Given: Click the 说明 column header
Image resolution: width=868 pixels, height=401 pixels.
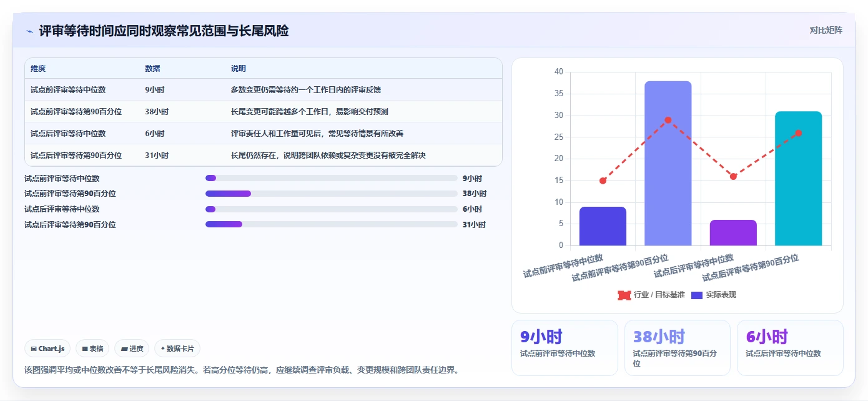Looking at the screenshot, I should [x=239, y=69].
